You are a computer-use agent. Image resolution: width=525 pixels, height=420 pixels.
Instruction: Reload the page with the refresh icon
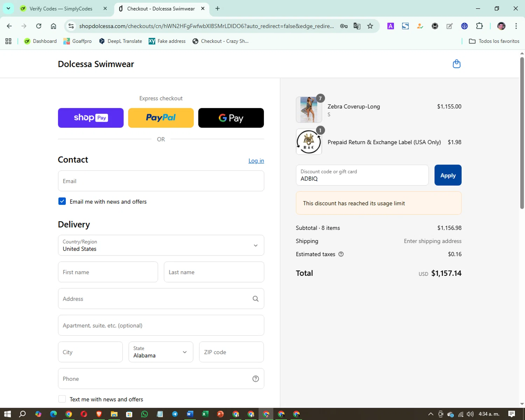pos(39,26)
